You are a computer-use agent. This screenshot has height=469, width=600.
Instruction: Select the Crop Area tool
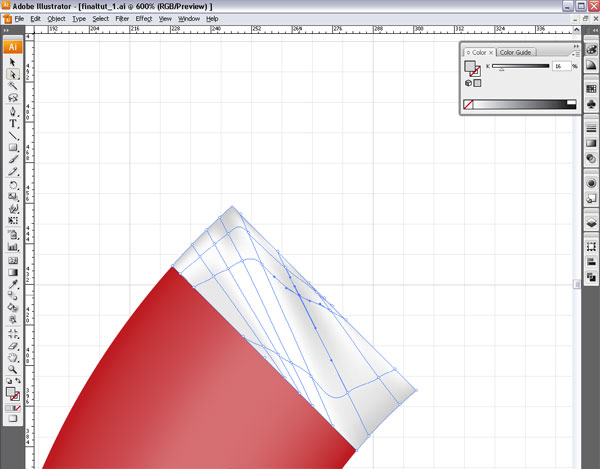[x=13, y=334]
